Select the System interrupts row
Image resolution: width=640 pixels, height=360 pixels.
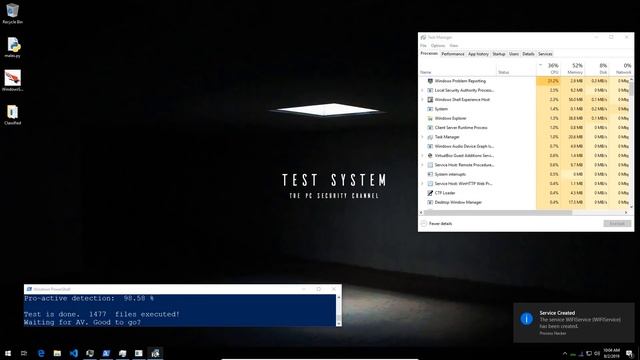point(524,174)
